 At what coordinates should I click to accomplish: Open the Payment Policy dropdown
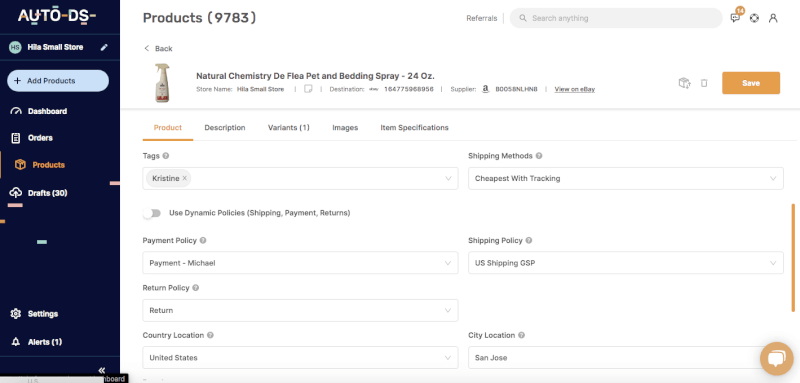pos(300,263)
